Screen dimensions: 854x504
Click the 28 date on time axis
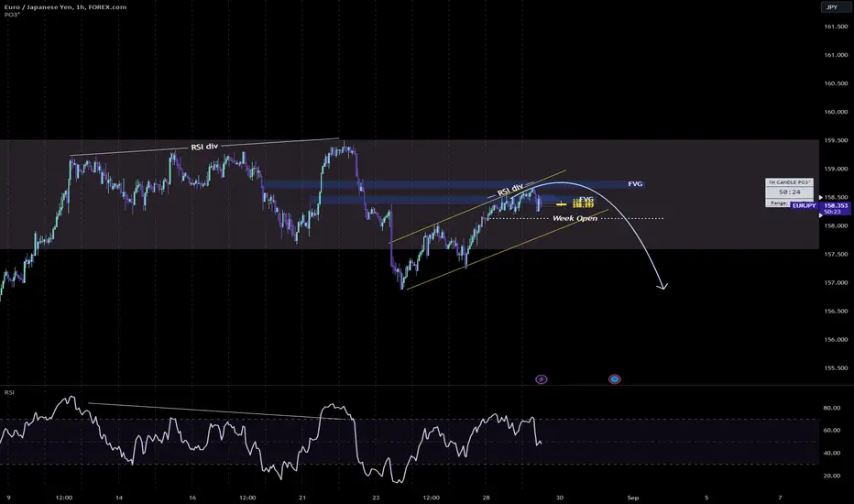(486, 498)
